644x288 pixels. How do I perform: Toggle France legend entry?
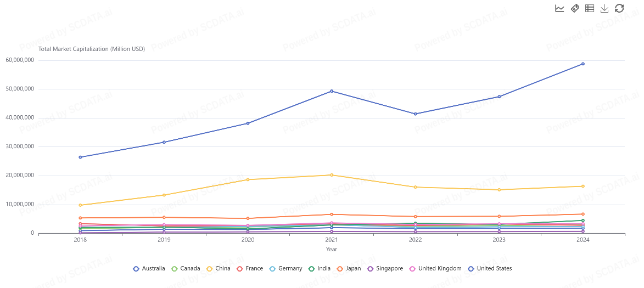249,269
